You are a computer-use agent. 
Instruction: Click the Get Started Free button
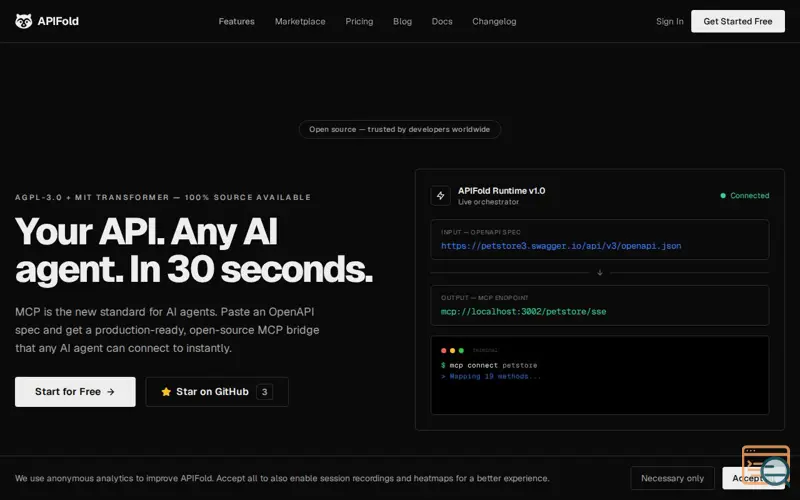tap(738, 21)
